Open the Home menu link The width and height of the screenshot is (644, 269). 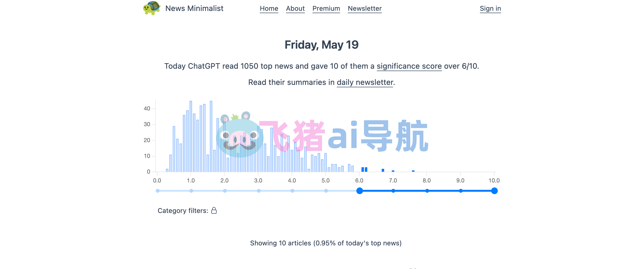(269, 9)
